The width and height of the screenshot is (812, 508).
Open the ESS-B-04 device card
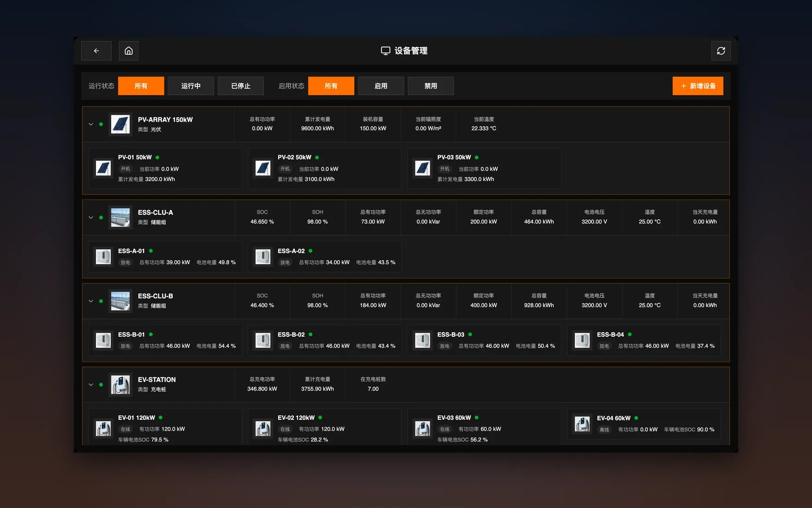point(644,340)
